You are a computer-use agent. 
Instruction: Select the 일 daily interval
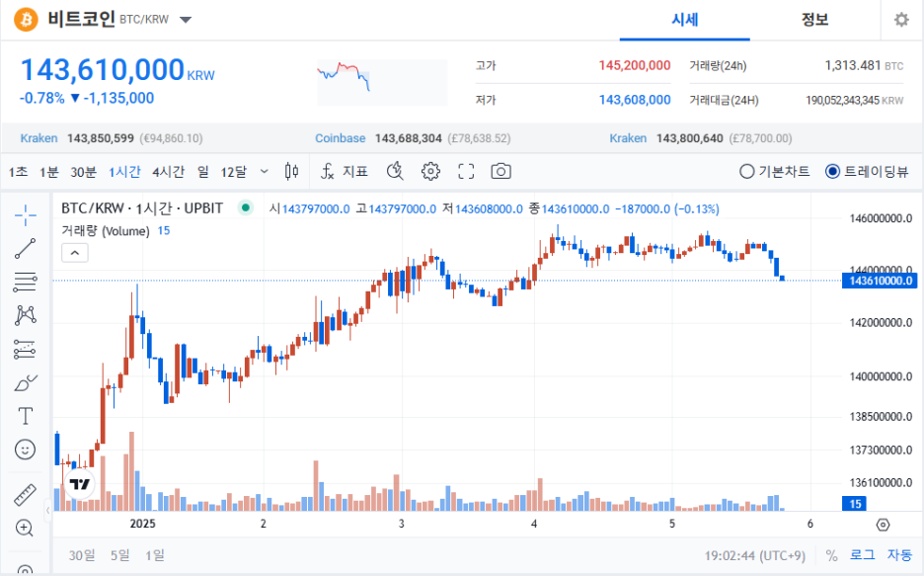pos(203,172)
